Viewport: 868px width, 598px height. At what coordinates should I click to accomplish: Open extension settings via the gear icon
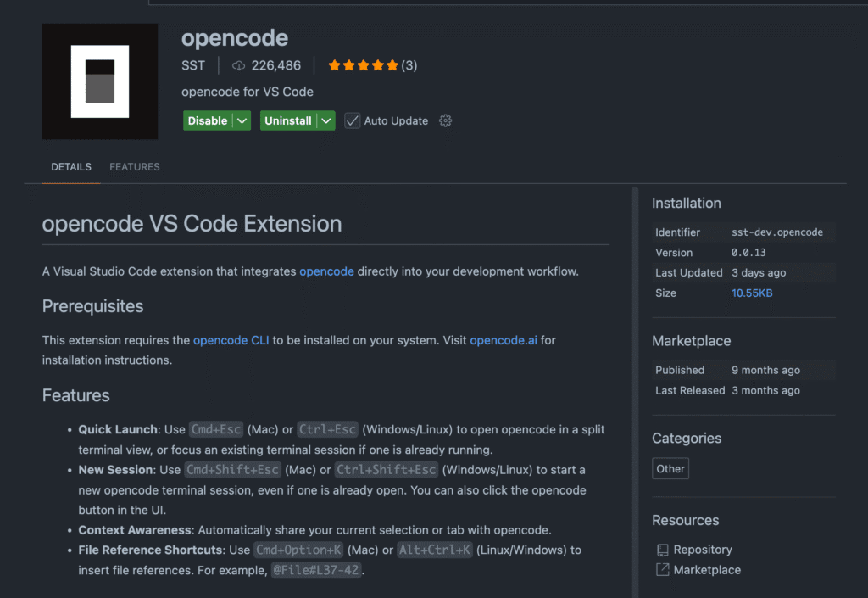tap(445, 120)
